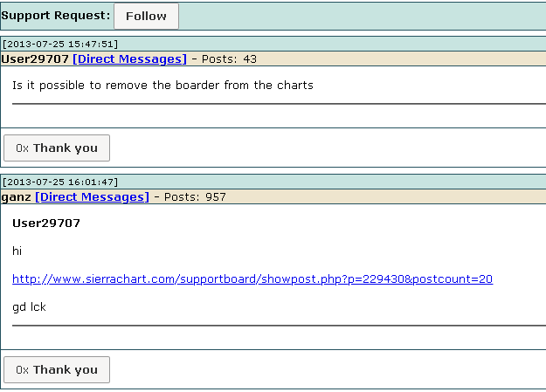546x392 pixels.
Task: Click username User29707 in post header
Action: pos(35,58)
